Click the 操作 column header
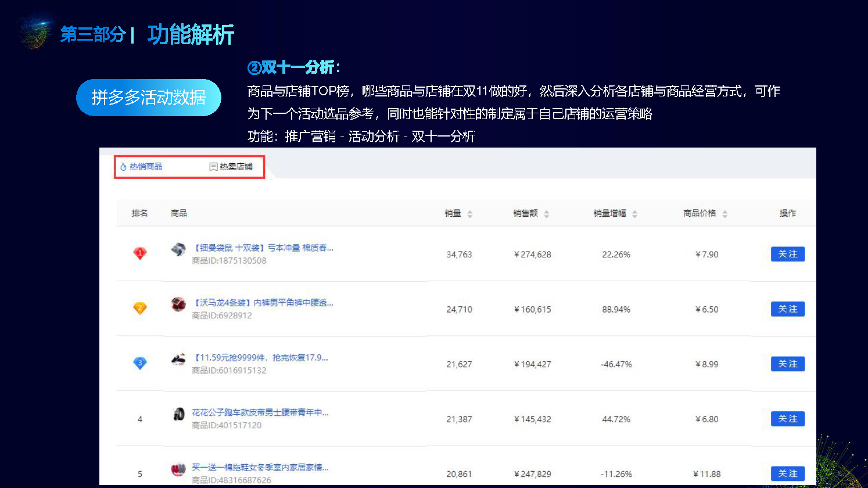The width and height of the screenshot is (868, 488). pos(788,213)
